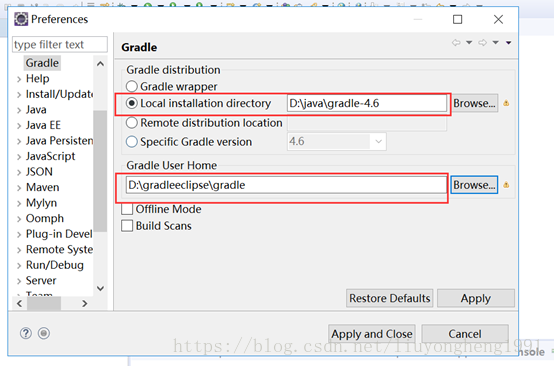554x366 pixels.
Task: Open the Java preferences page
Action: pos(36,110)
